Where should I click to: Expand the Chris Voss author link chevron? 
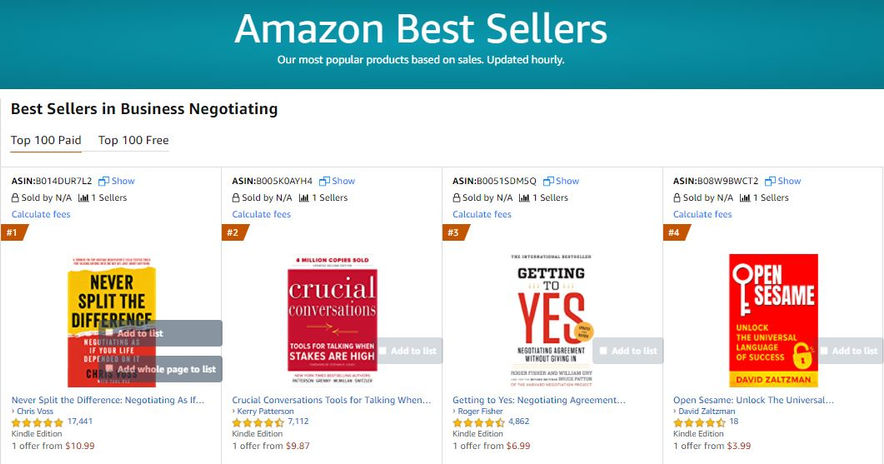click(13, 411)
